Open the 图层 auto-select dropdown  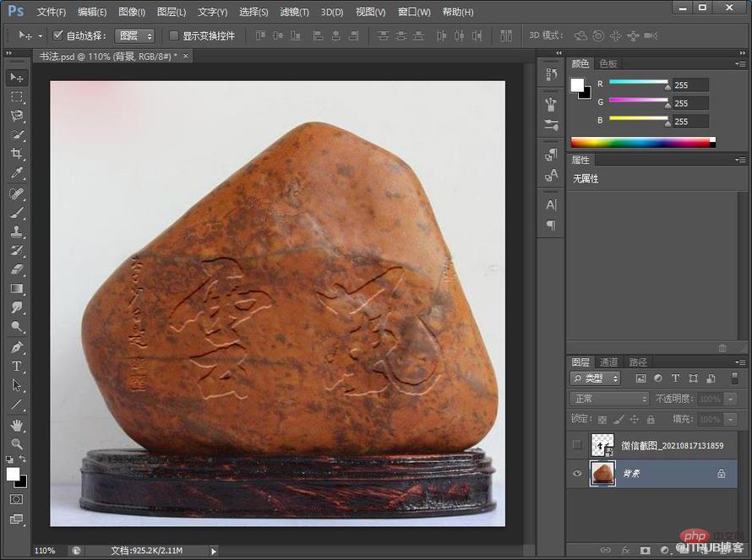click(134, 35)
